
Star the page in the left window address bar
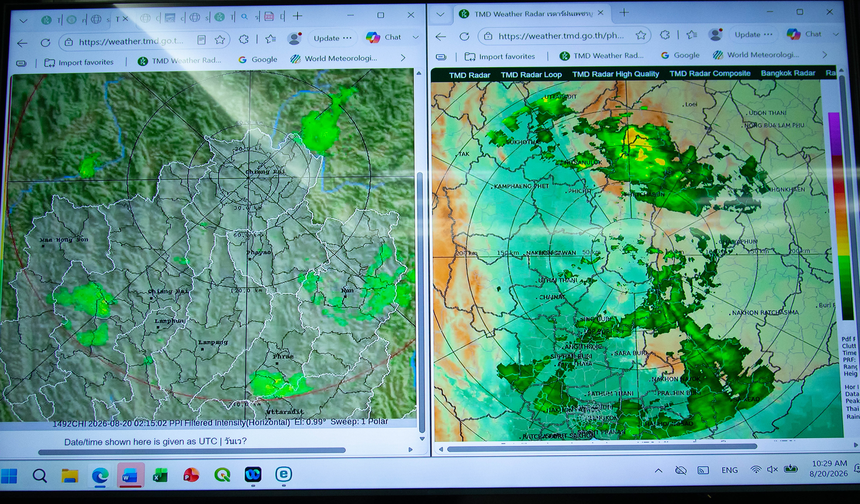coord(220,40)
